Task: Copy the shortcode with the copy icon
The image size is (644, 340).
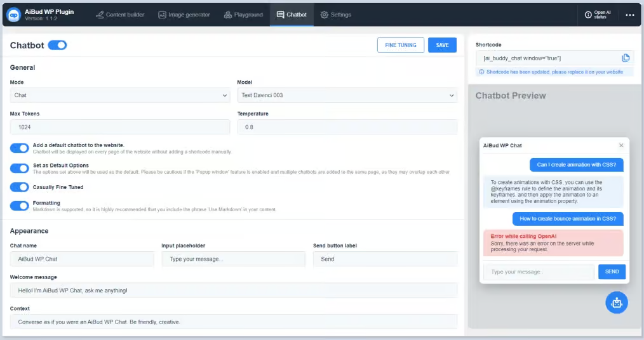Action: [626, 58]
